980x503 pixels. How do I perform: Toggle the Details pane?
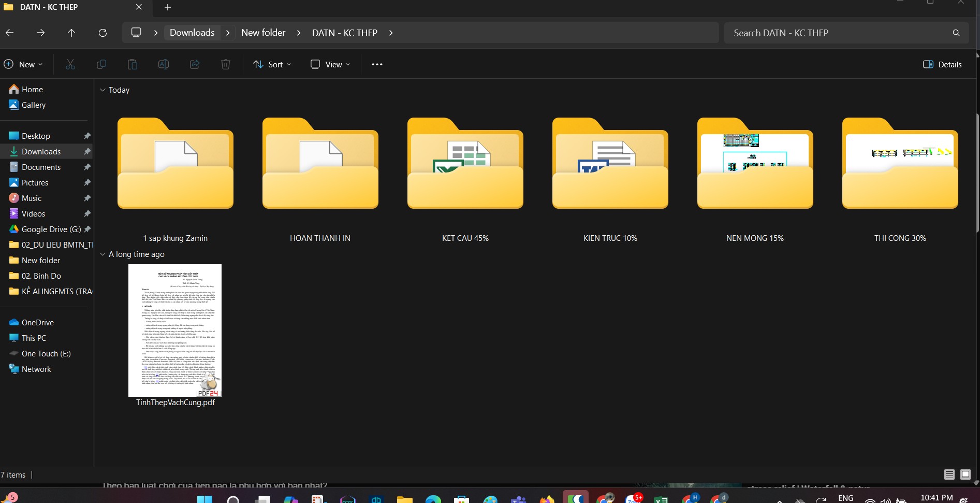(942, 64)
